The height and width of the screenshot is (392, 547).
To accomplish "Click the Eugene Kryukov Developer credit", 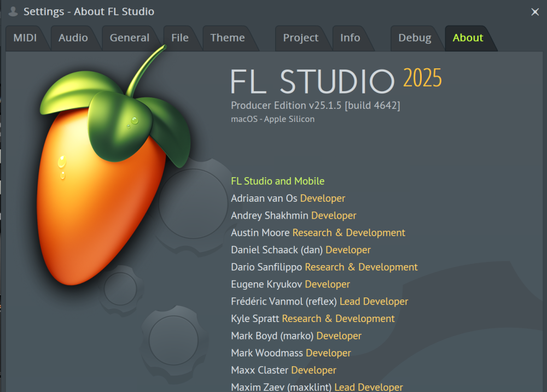I will click(290, 284).
